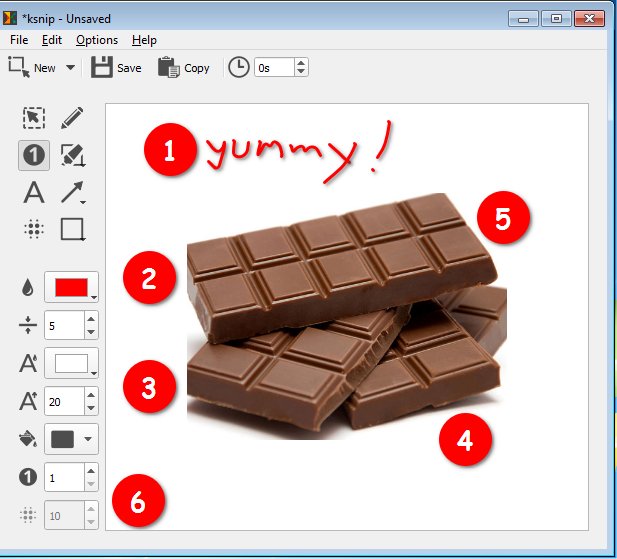Open the Edit menu
The width and height of the screenshot is (617, 559).
(52, 40)
